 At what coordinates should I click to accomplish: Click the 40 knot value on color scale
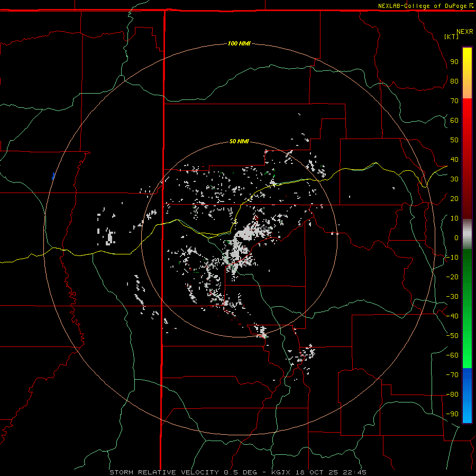pos(454,159)
